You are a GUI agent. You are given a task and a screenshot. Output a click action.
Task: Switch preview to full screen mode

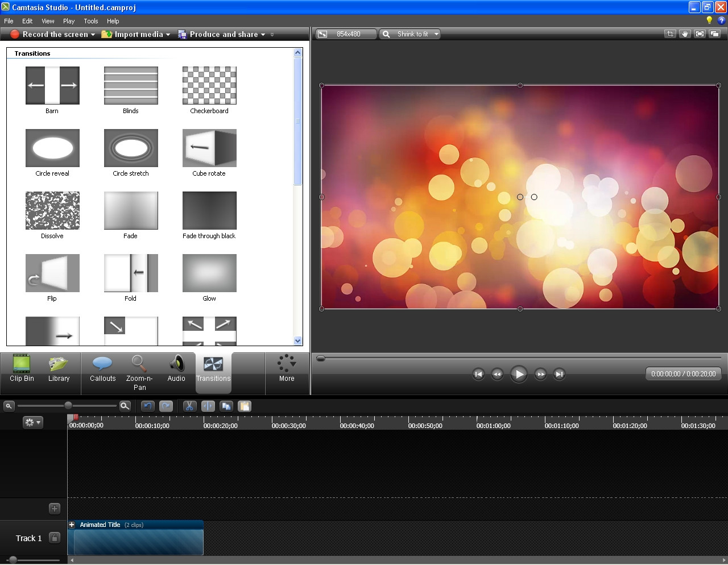(x=700, y=34)
